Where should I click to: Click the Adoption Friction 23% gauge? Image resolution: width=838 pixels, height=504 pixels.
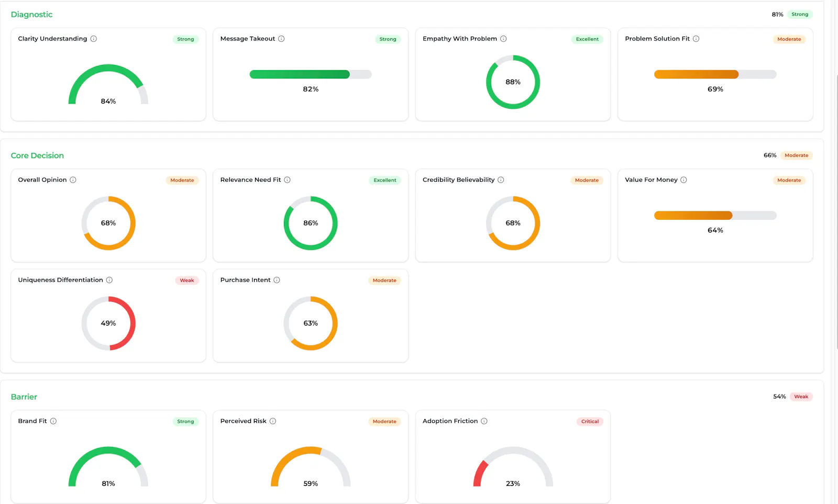[x=513, y=467]
